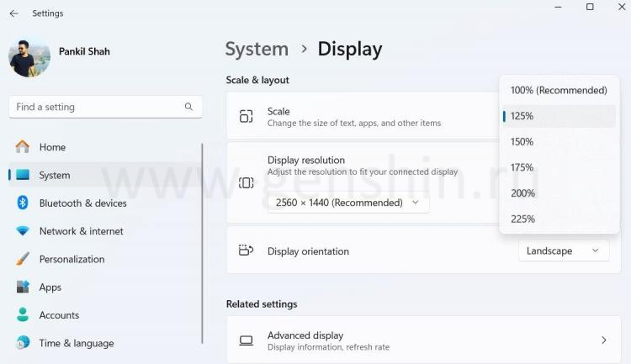This screenshot has height=364, width=631.
Task: Click the Display resolution label
Action: coord(306,160)
